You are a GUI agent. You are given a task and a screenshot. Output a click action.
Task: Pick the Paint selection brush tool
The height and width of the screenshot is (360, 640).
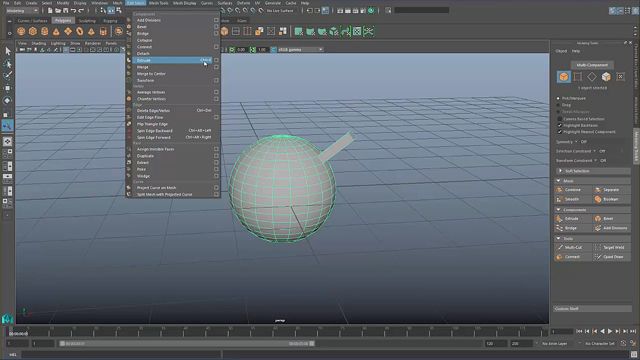(x=8, y=75)
